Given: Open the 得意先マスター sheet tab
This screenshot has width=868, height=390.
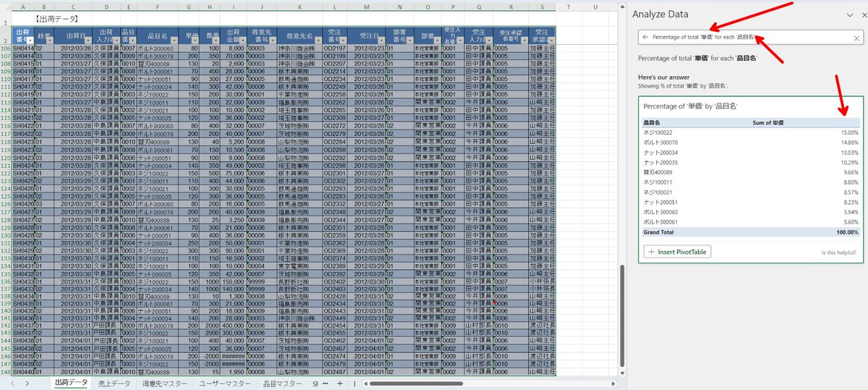Looking at the screenshot, I should pyautogui.click(x=165, y=383).
